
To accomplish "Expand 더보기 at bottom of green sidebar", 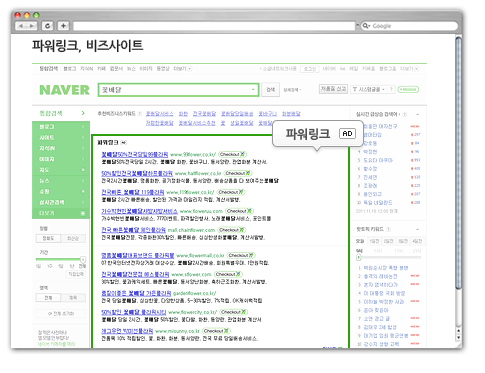I will (x=61, y=213).
